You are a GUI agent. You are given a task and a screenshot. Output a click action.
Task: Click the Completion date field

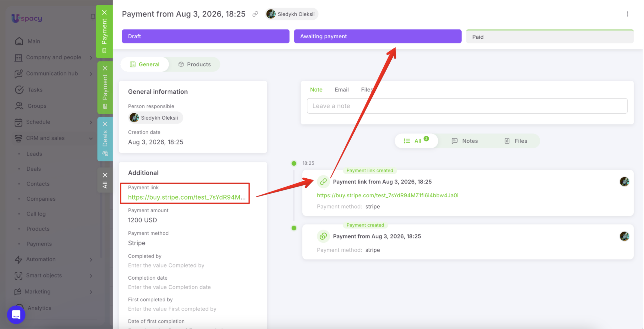pos(170,287)
